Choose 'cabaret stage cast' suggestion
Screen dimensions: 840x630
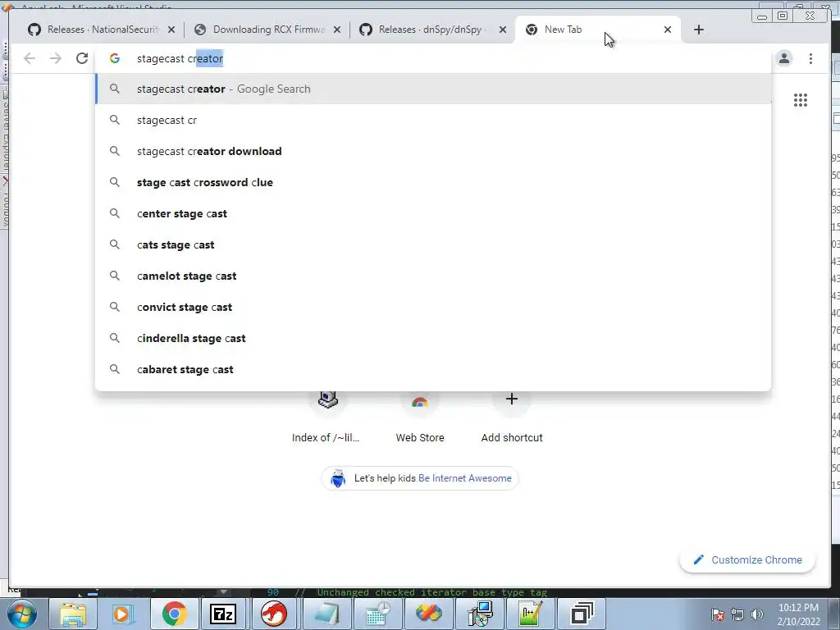tap(433, 369)
